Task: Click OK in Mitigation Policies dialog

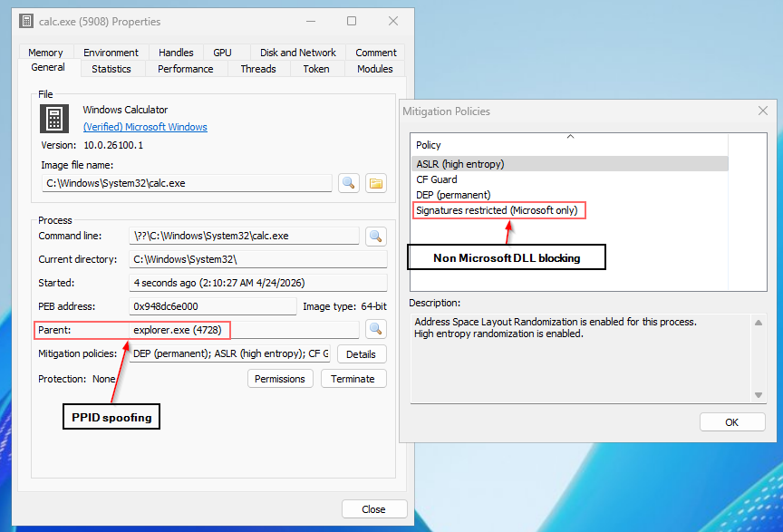Action: [732, 422]
